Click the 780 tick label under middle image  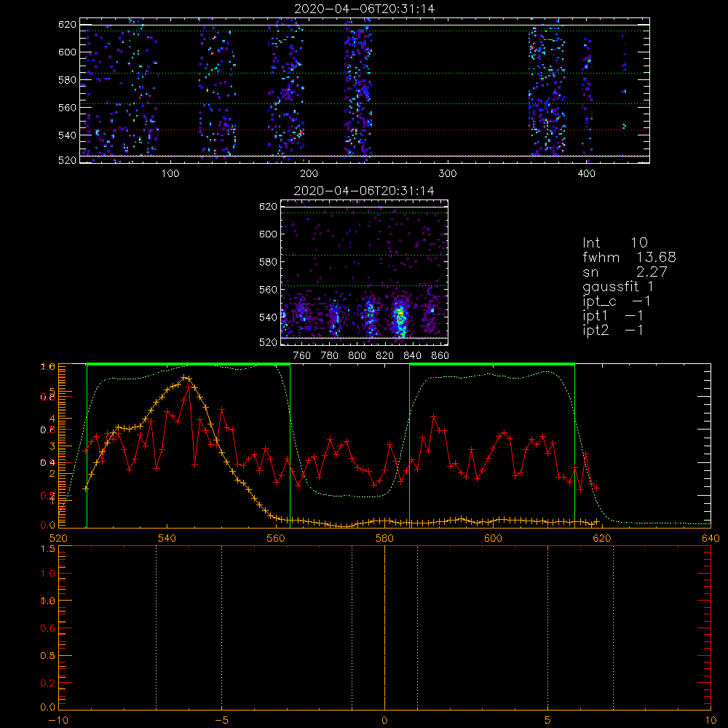pos(330,356)
